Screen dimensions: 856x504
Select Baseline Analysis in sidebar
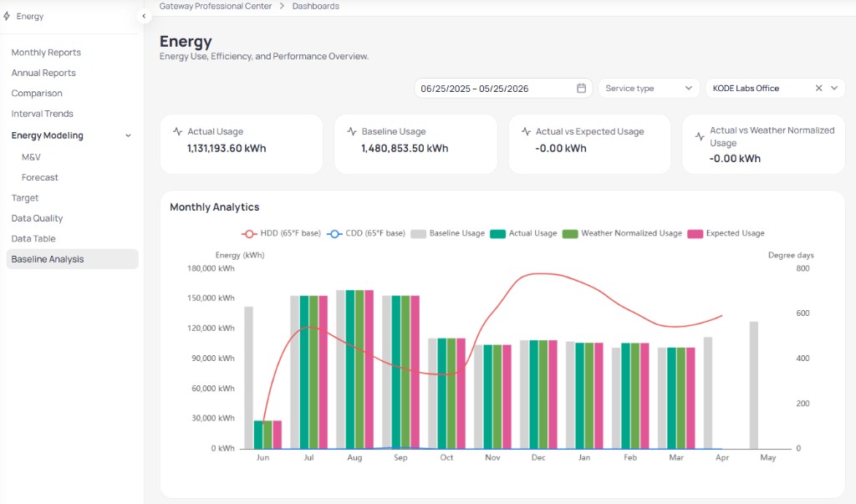point(72,259)
